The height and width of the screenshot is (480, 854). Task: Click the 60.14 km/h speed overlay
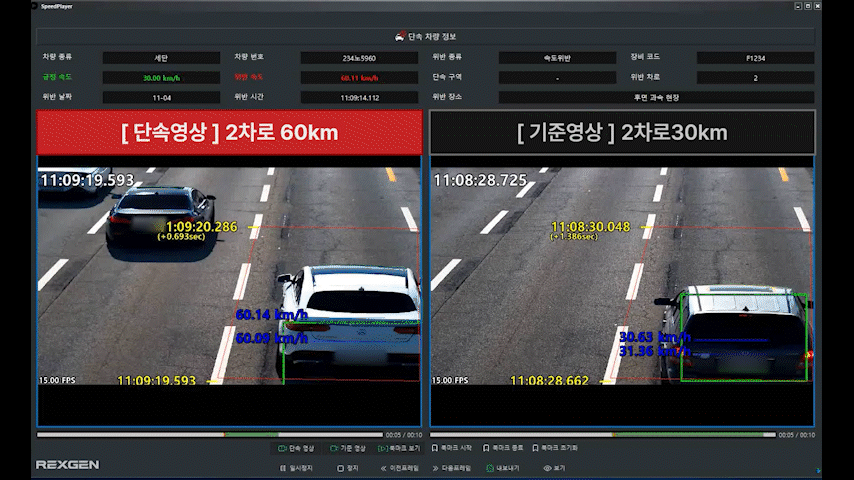[x=272, y=315]
